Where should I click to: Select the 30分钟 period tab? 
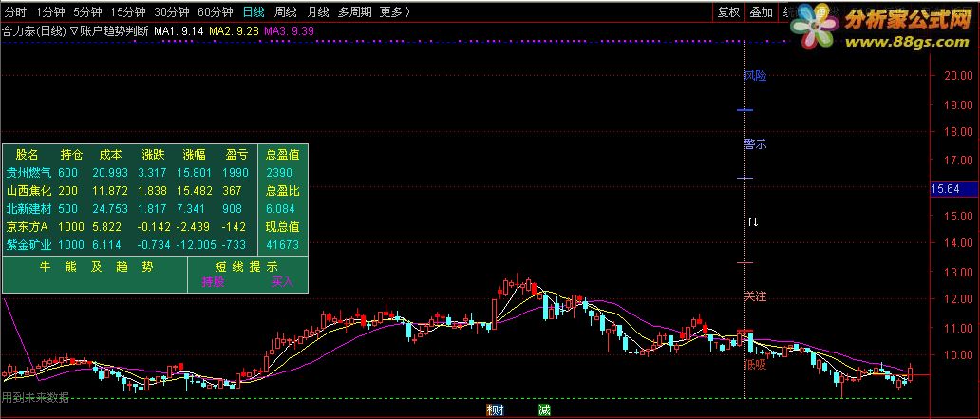click(171, 11)
